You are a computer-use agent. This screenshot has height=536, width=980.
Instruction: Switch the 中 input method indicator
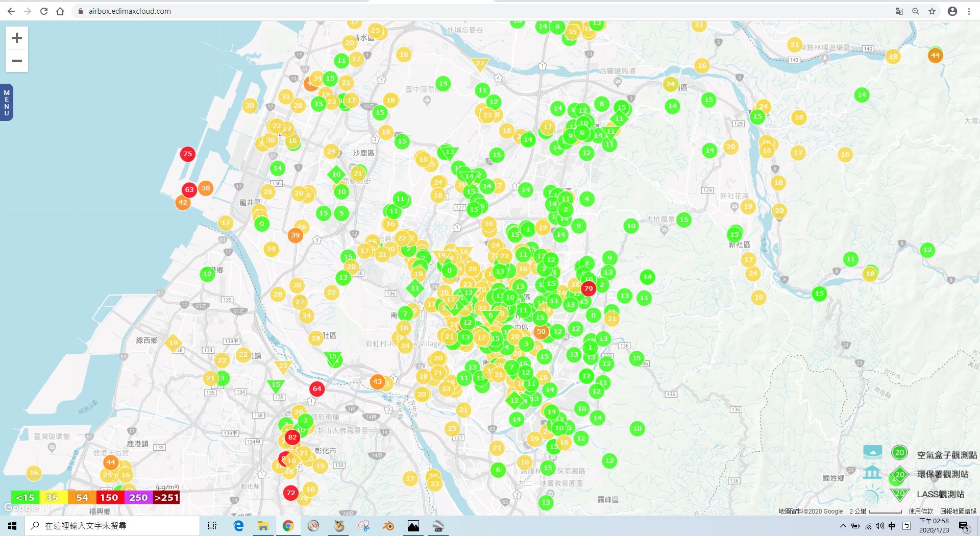tap(892, 526)
